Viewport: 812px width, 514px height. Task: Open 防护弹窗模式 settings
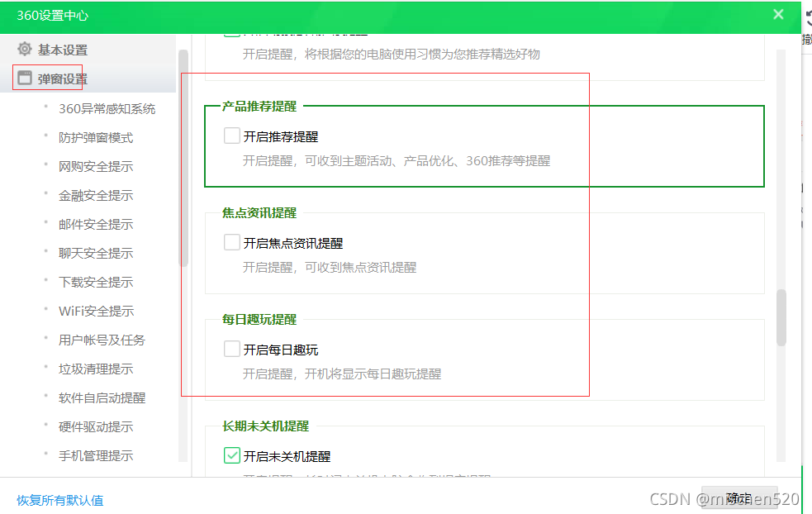[96, 138]
